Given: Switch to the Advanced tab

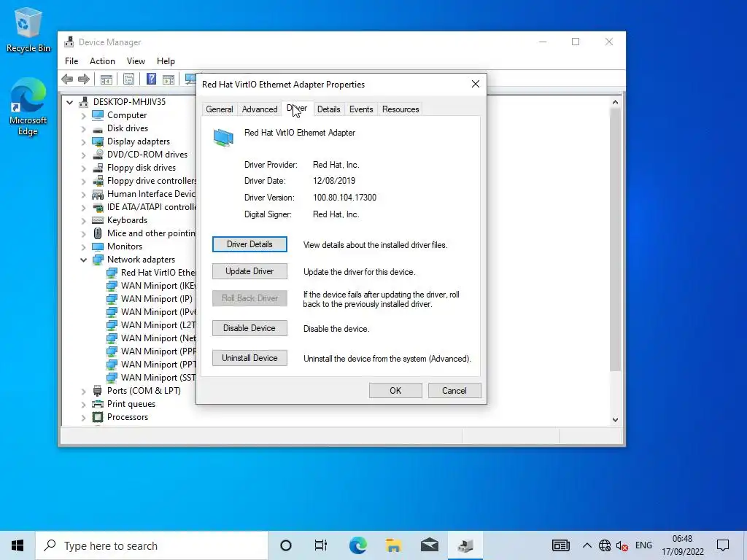Looking at the screenshot, I should pos(260,109).
